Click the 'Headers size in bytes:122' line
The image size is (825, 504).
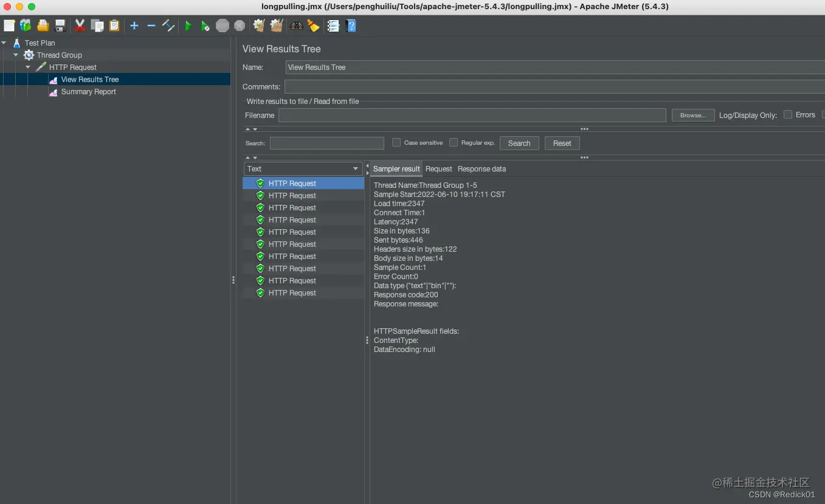coord(415,249)
